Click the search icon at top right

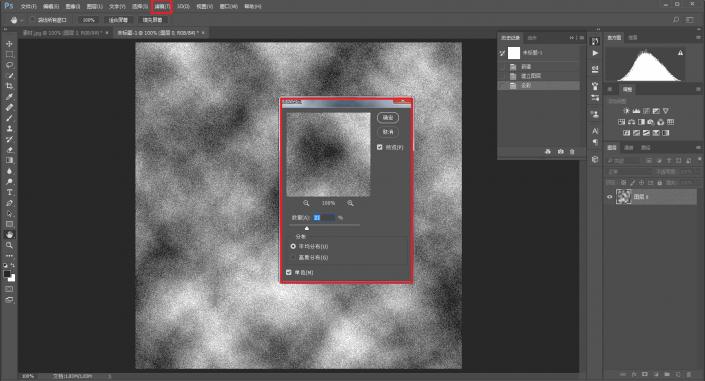676,20
